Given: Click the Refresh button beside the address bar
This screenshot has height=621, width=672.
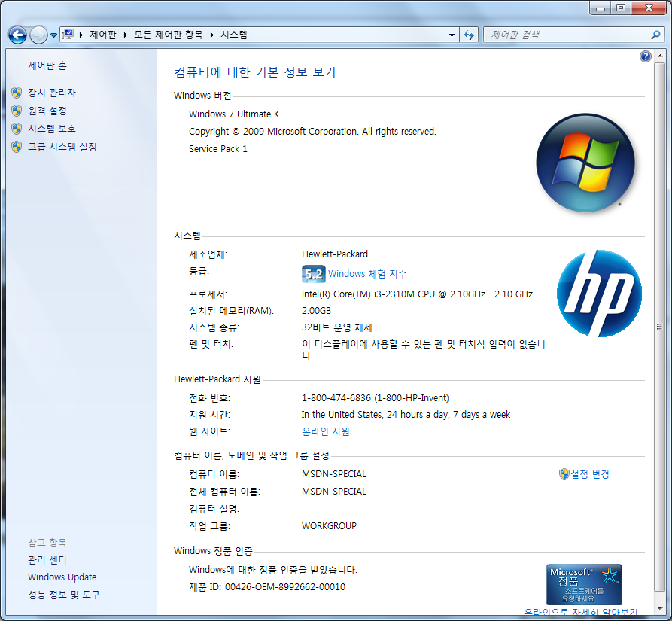Looking at the screenshot, I should pyautogui.click(x=470, y=35).
